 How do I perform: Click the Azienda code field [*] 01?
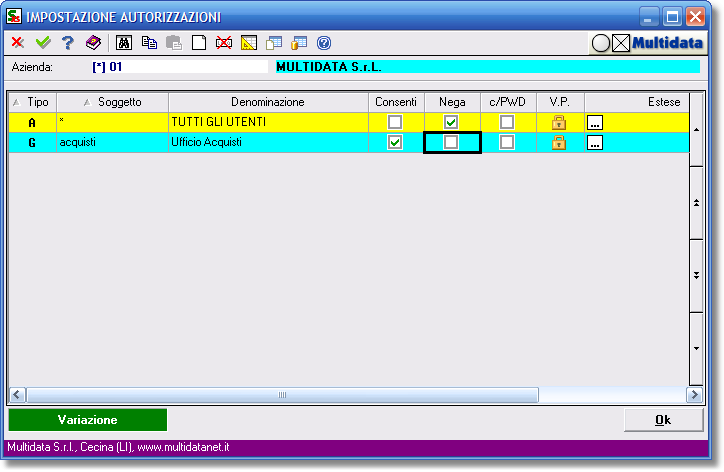179,67
